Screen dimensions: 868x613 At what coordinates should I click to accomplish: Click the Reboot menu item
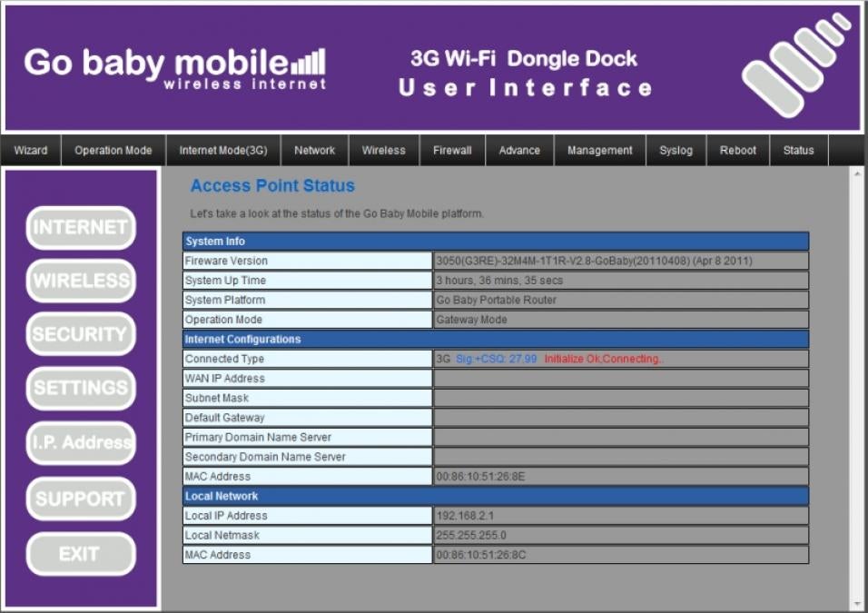click(738, 151)
